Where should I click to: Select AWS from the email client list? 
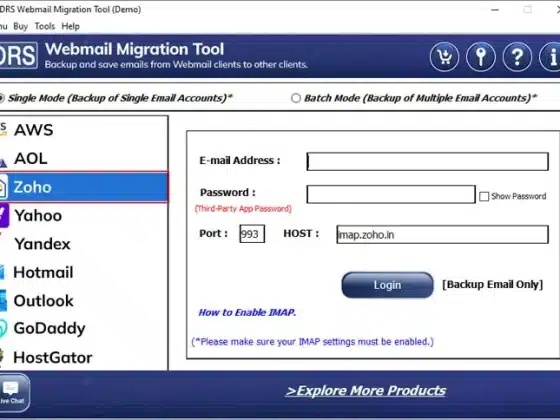(84, 130)
